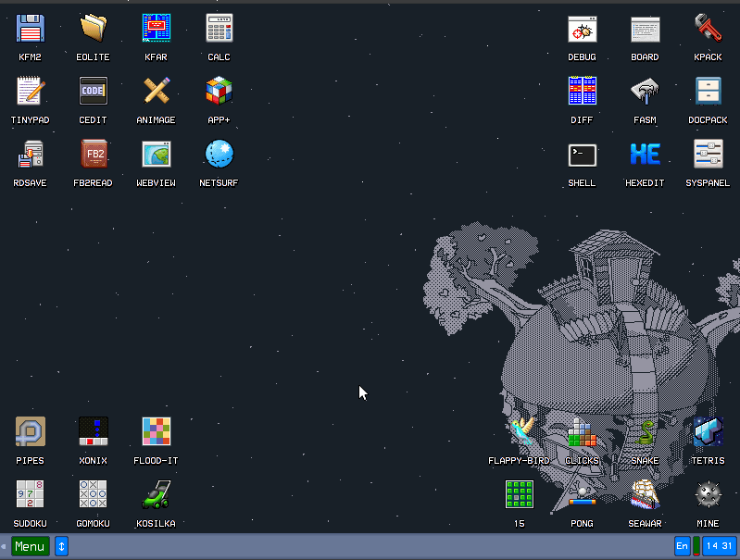Open the KFM2 file manager icon
This screenshot has height=560, width=740.
31,29
